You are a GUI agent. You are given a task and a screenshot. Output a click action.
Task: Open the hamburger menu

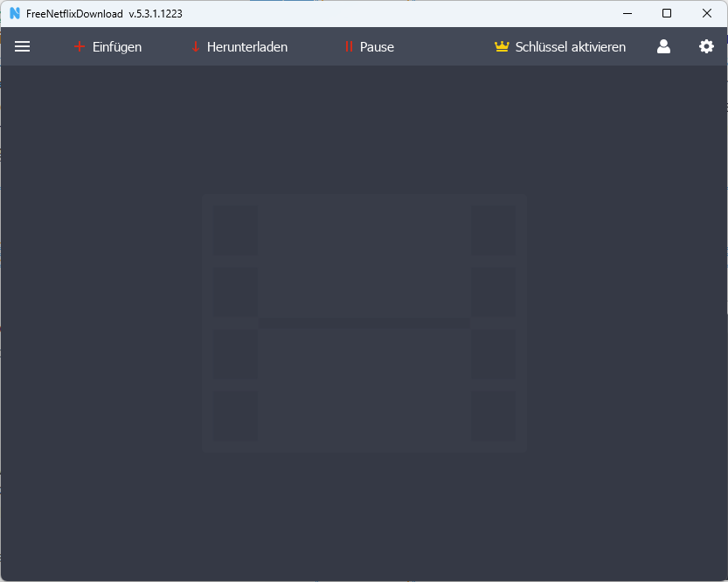coord(22,46)
